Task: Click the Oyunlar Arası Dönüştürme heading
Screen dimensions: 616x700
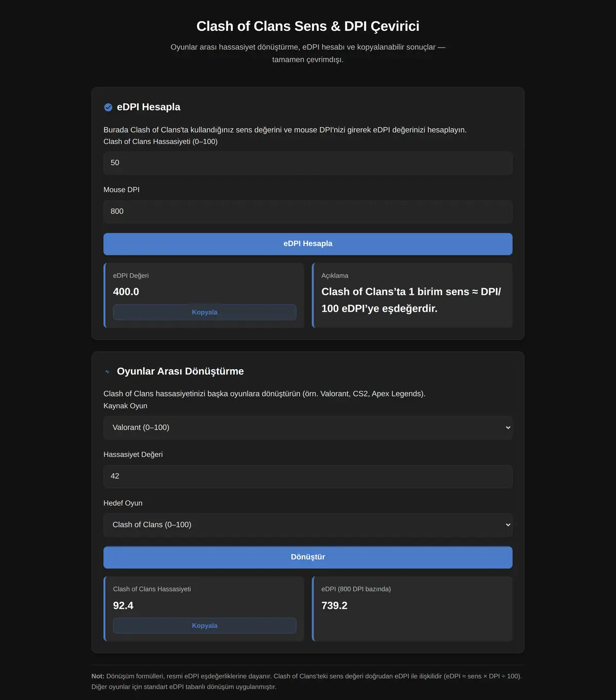Action: click(180, 371)
